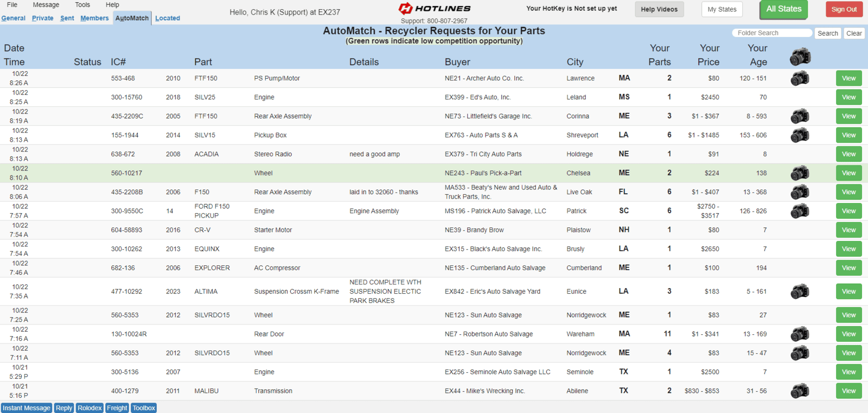
Task: Click the Hotlines logo at top
Action: click(435, 8)
